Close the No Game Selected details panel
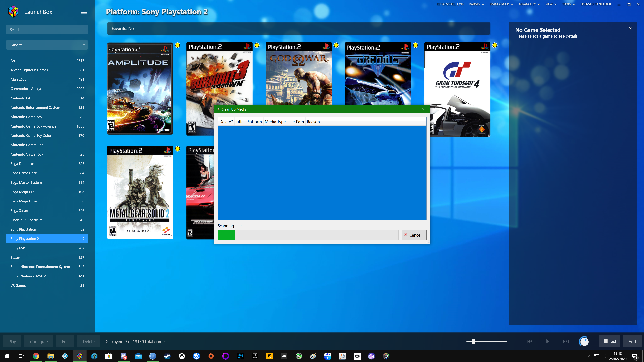This screenshot has height=362, width=644. click(630, 28)
